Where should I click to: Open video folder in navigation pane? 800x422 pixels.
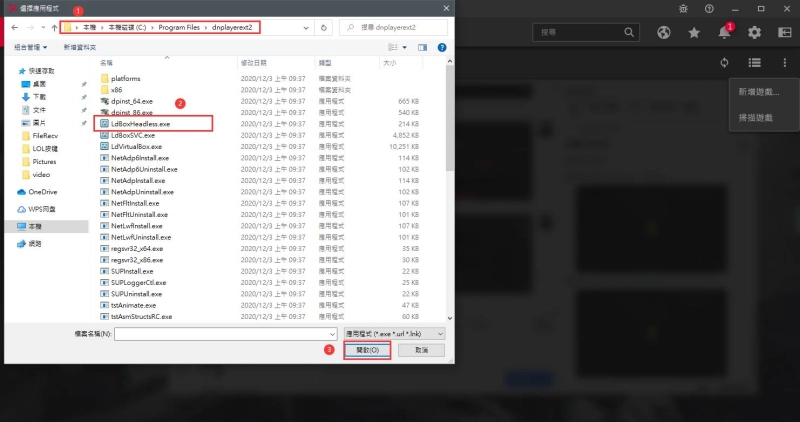point(37,175)
